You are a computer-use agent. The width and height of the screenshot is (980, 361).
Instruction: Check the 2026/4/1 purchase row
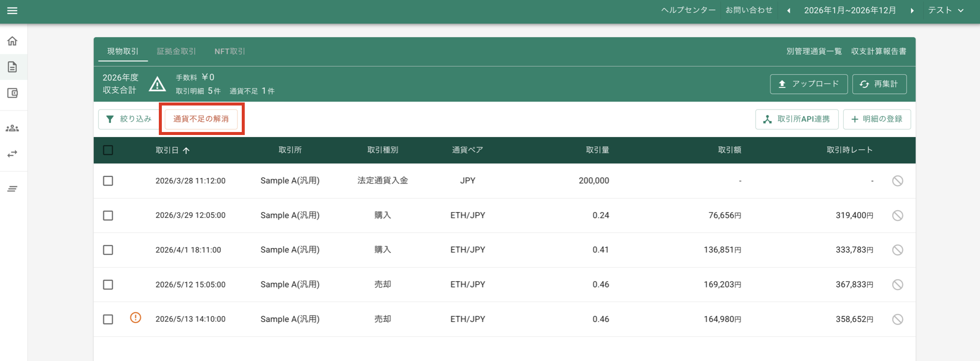coord(108,250)
